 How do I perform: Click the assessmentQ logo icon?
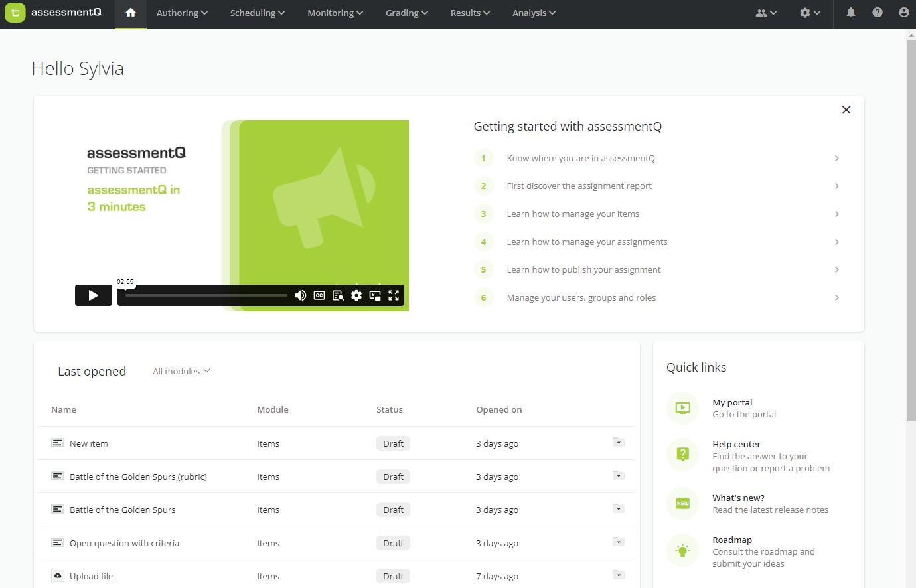click(15, 13)
